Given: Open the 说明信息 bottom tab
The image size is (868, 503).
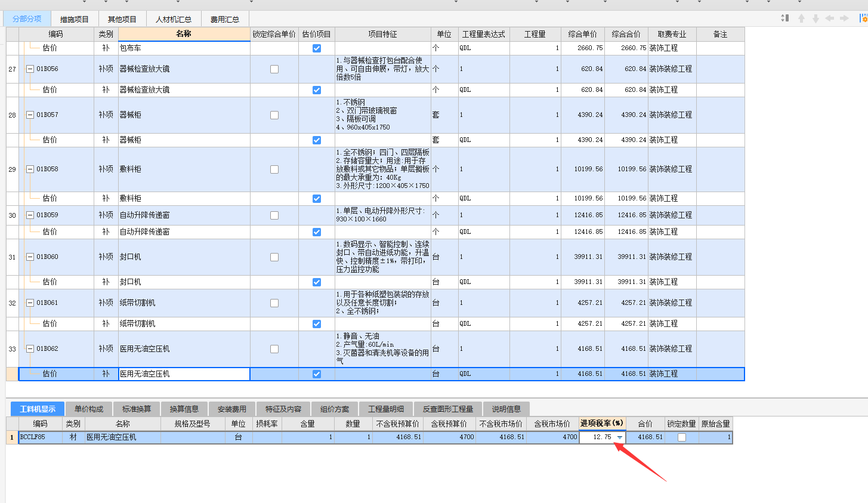Looking at the screenshot, I should click(506, 409).
